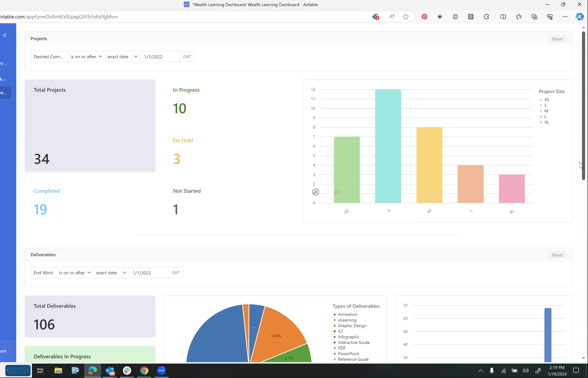Click the XL bar in Project Size chart
Viewport: 588px width, 378px height.
point(512,189)
